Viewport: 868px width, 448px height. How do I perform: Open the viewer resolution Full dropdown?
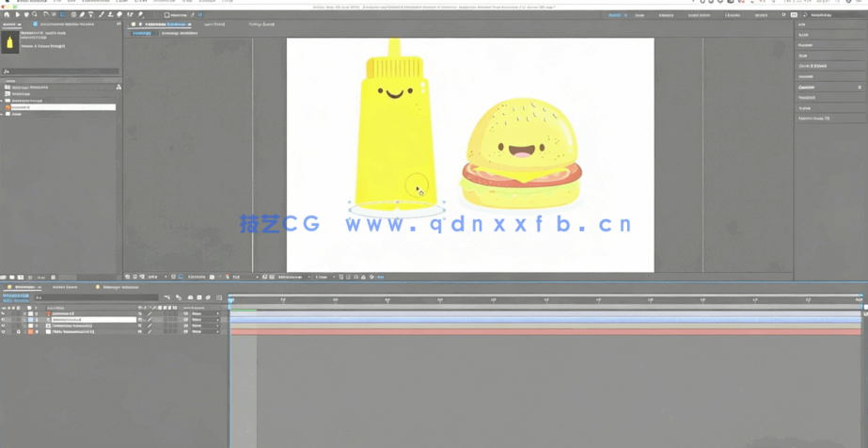coord(243,277)
